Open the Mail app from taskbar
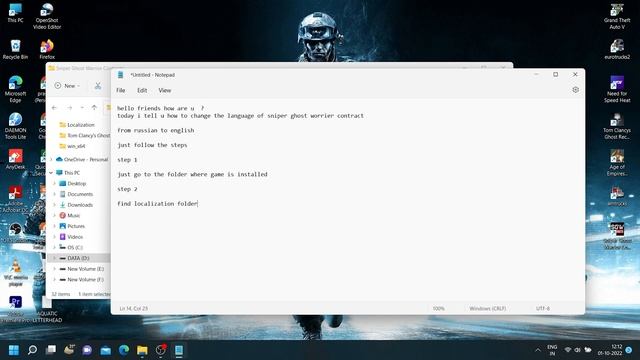This screenshot has width=640, height=360. pos(105,350)
